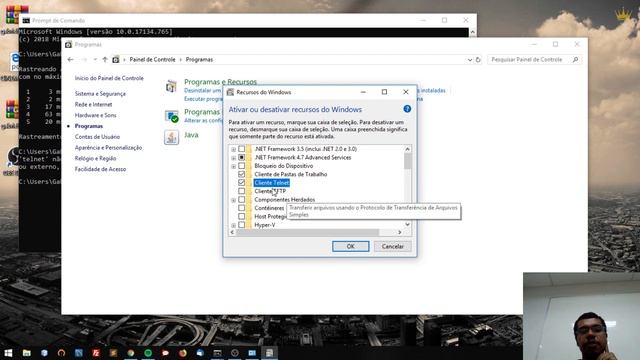
Task: Open recent locations dropdown beside navigation arrows
Action: [x=95, y=60]
